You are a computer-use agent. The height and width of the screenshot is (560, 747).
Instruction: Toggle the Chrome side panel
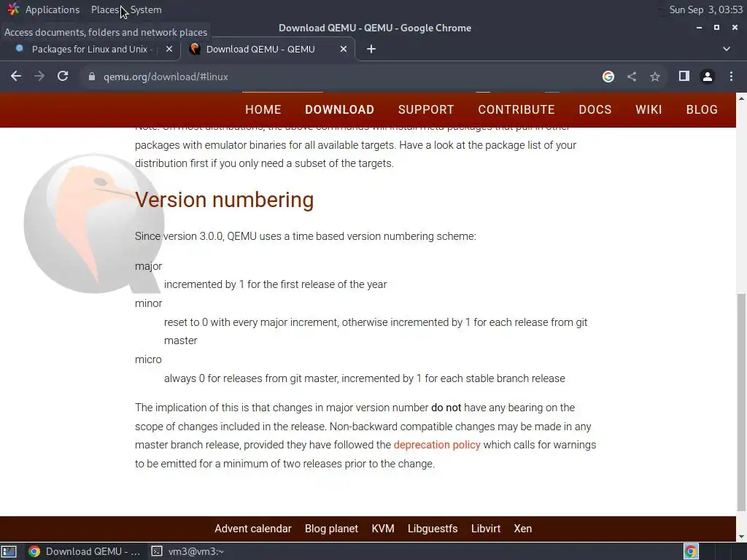pos(684,76)
